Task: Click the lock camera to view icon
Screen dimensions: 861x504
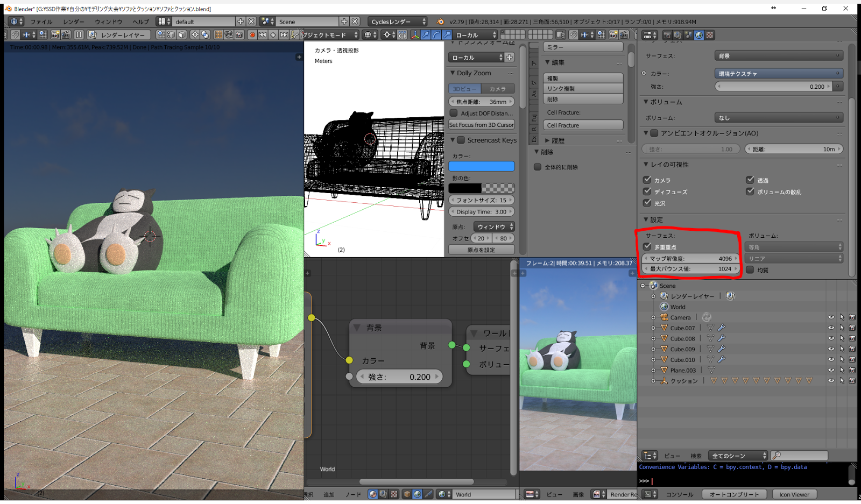Action: (x=560, y=35)
